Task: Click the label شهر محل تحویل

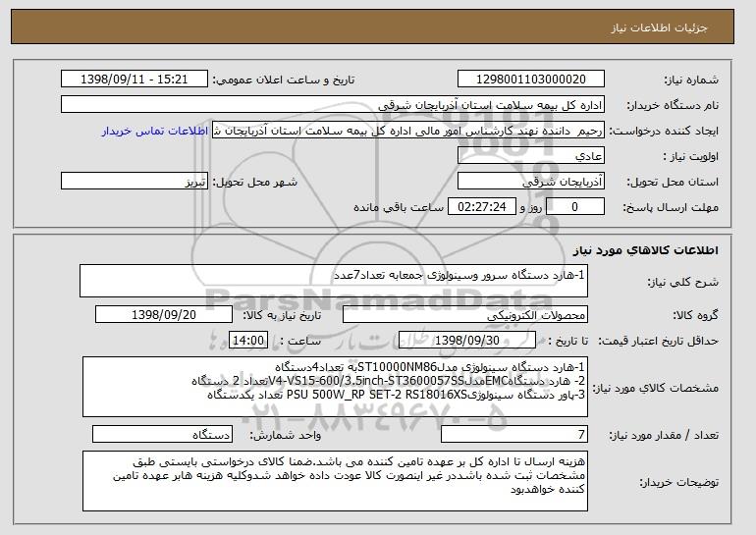Action: pyautogui.click(x=255, y=182)
